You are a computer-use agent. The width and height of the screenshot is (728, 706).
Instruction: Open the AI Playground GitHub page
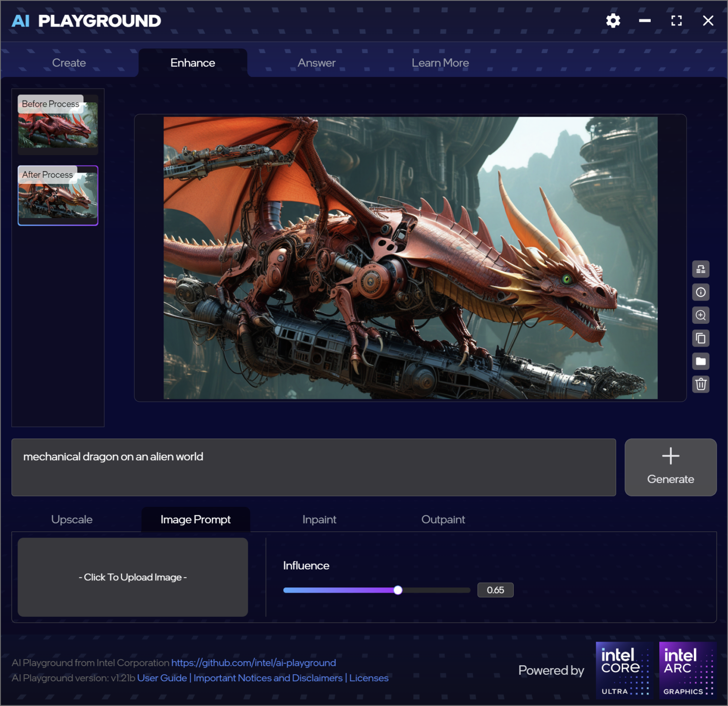tap(254, 662)
